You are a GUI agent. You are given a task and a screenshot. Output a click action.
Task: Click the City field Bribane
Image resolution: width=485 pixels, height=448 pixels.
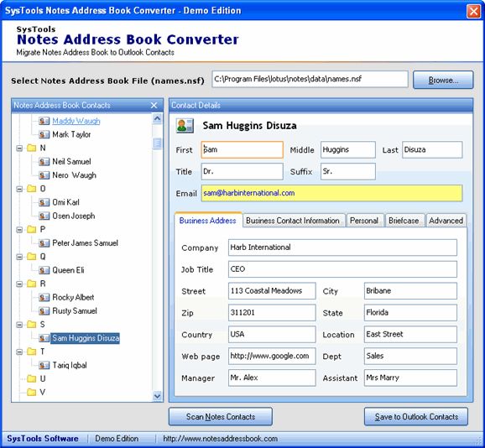tap(410, 291)
